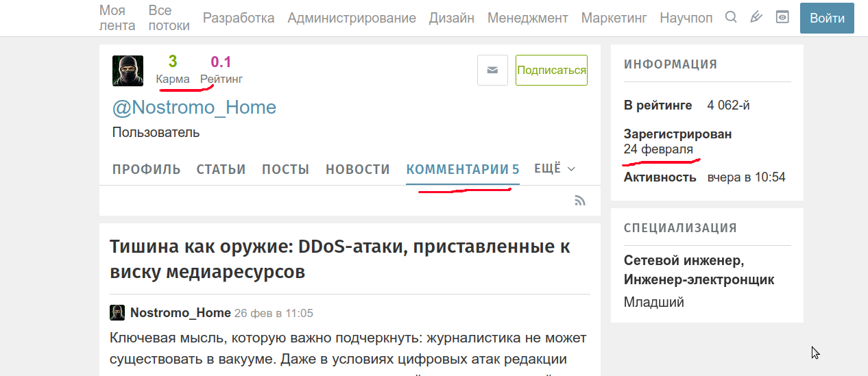Click the Пользователь label under username
Screen dimensions: 868x376
coord(156,133)
